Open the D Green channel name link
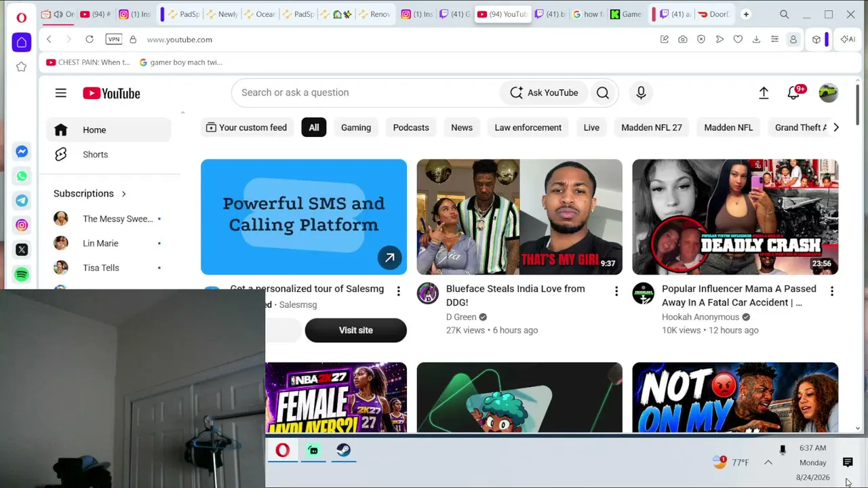The image size is (868, 488). (461, 317)
